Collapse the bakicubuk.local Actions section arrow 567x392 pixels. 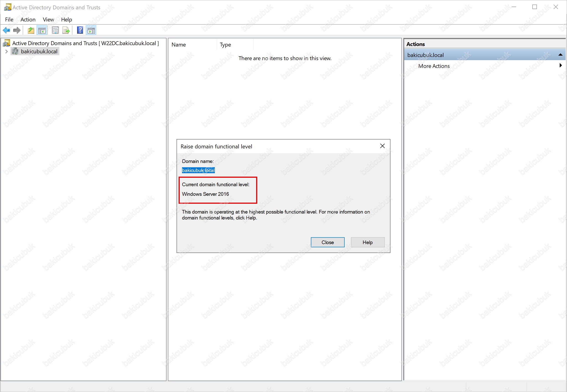coord(560,55)
